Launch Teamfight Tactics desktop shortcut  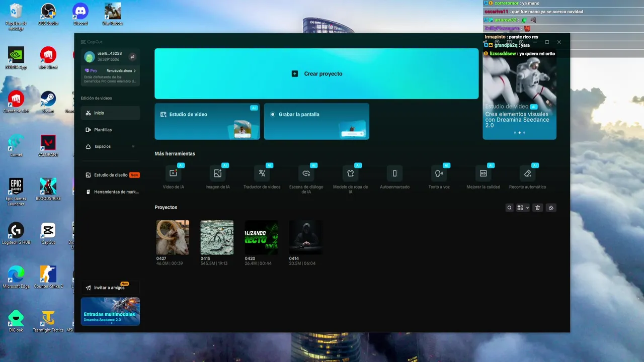click(48, 321)
